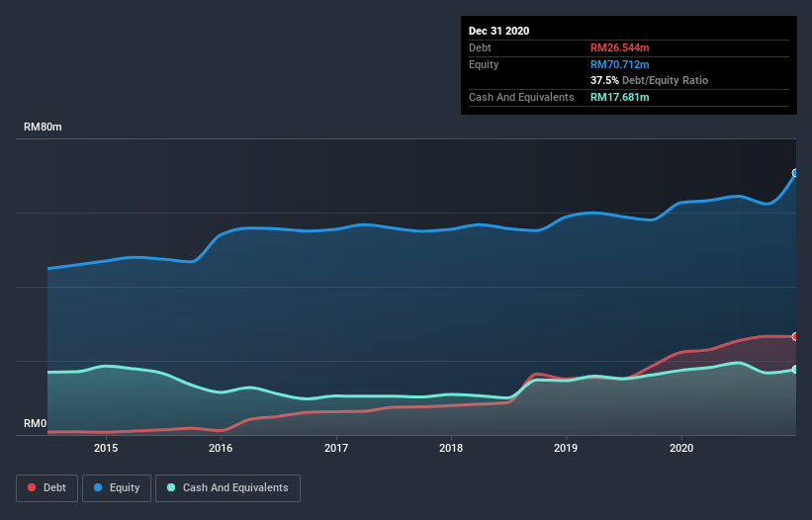Click the 2020 x-axis label

point(681,448)
